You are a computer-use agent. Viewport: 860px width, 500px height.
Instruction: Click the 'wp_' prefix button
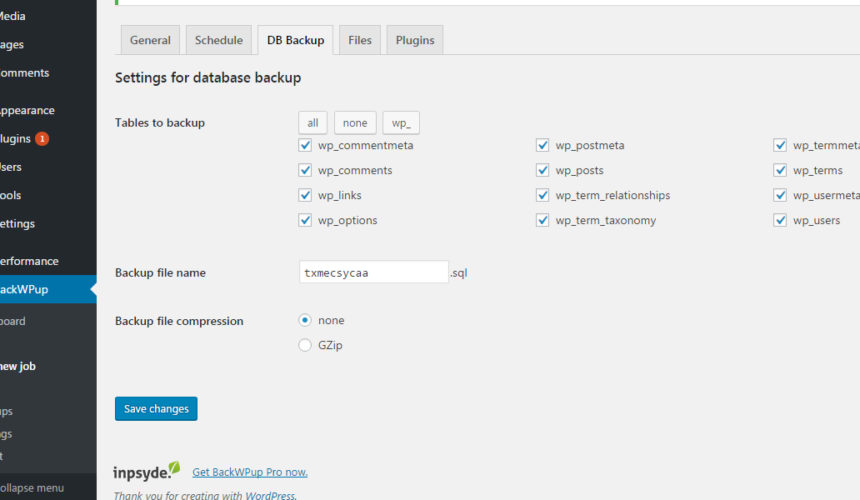click(x=401, y=123)
